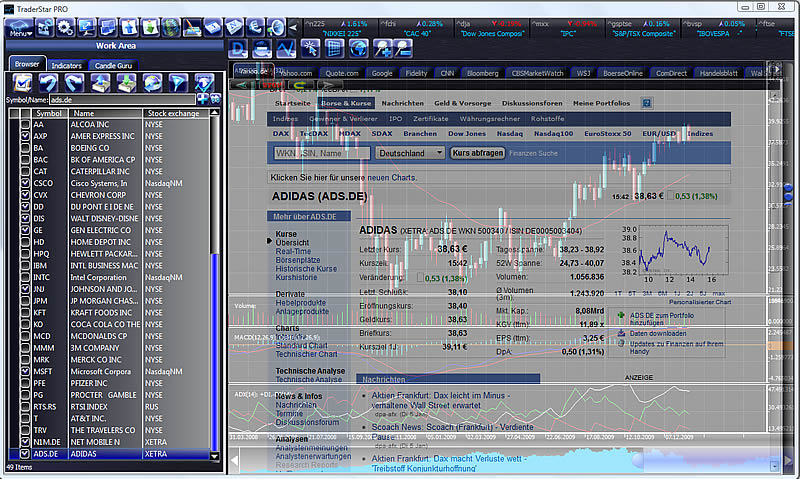Click the symbol list vertical scrollbar thumb
This screenshot has width=800, height=479.
tap(215, 352)
